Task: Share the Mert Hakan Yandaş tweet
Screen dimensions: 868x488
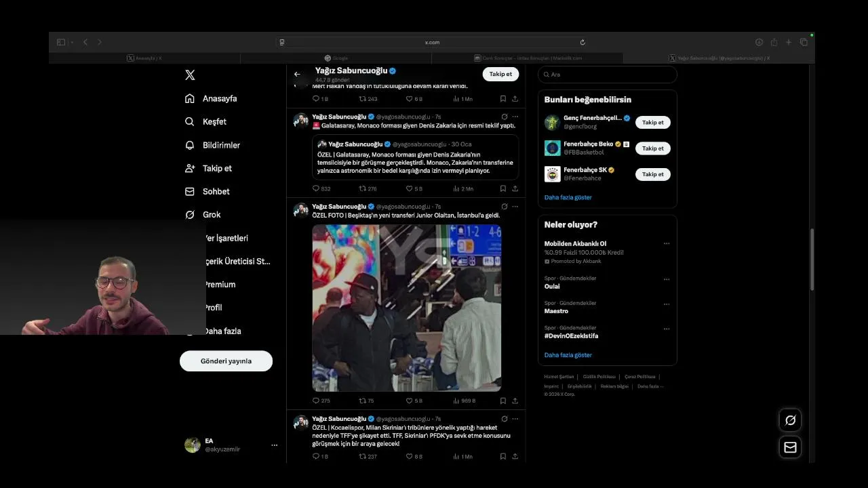Action: (515, 99)
